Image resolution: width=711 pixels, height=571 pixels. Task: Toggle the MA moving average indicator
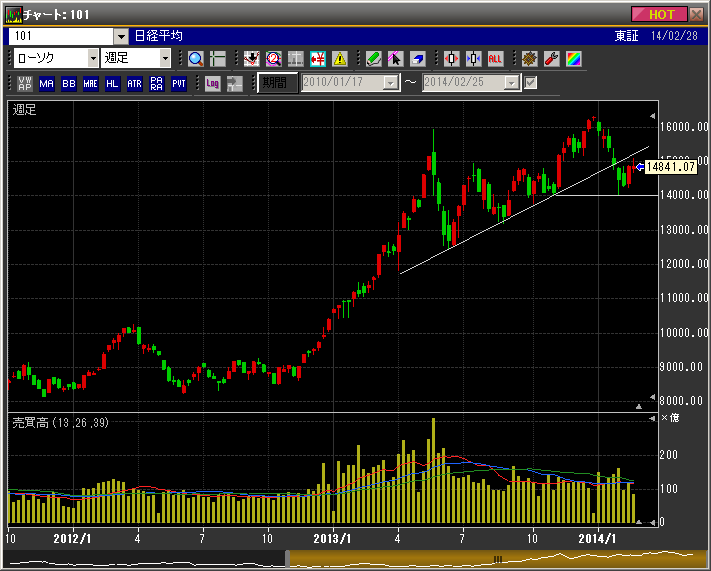47,83
